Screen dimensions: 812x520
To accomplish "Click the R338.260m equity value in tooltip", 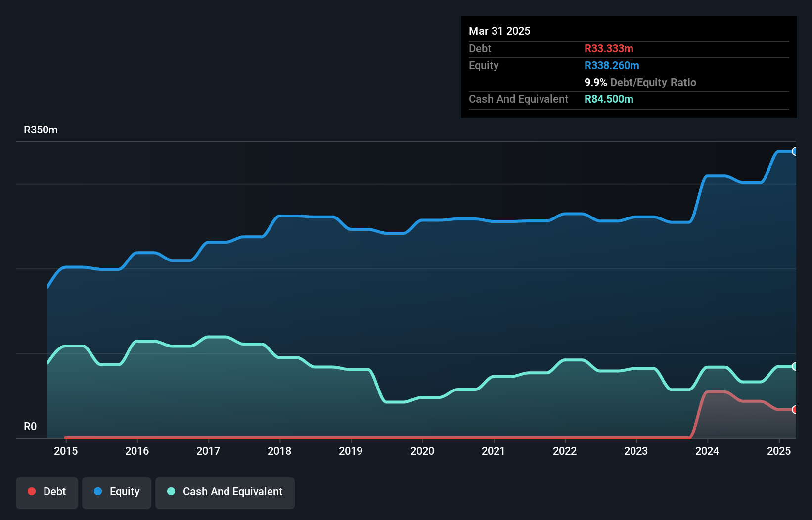I will point(612,66).
